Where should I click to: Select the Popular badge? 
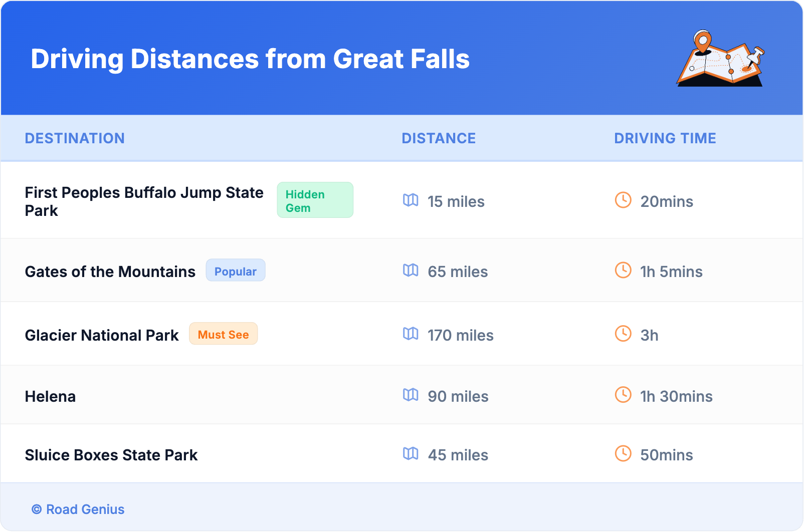pyautogui.click(x=235, y=271)
